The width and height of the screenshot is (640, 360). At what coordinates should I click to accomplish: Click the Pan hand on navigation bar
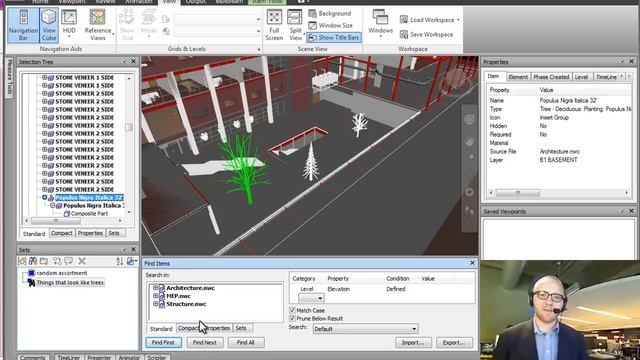469,141
